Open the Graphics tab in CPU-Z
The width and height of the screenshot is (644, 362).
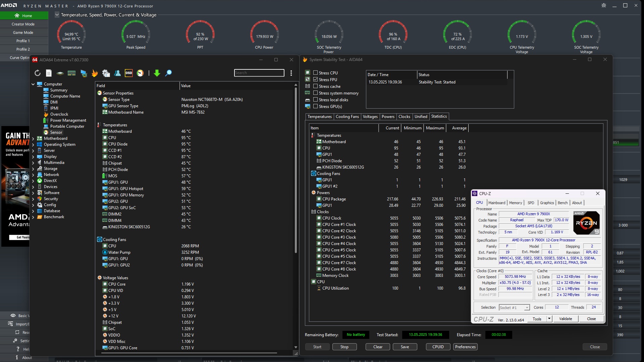click(x=547, y=203)
